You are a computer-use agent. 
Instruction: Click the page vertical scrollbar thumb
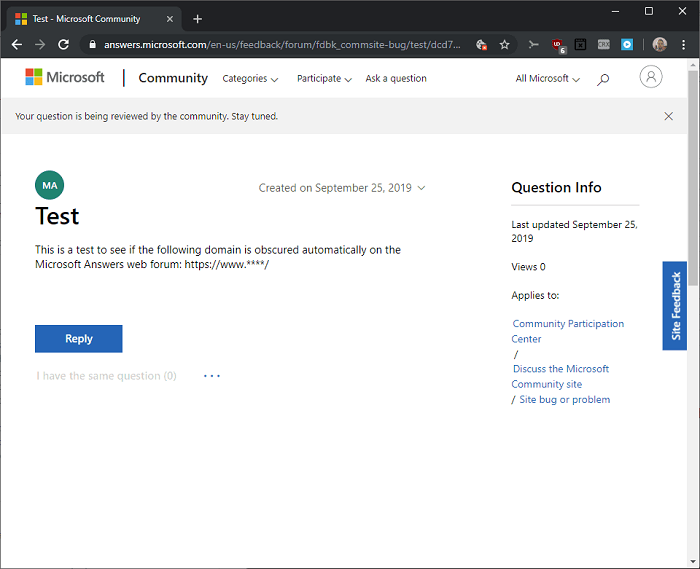click(x=692, y=179)
